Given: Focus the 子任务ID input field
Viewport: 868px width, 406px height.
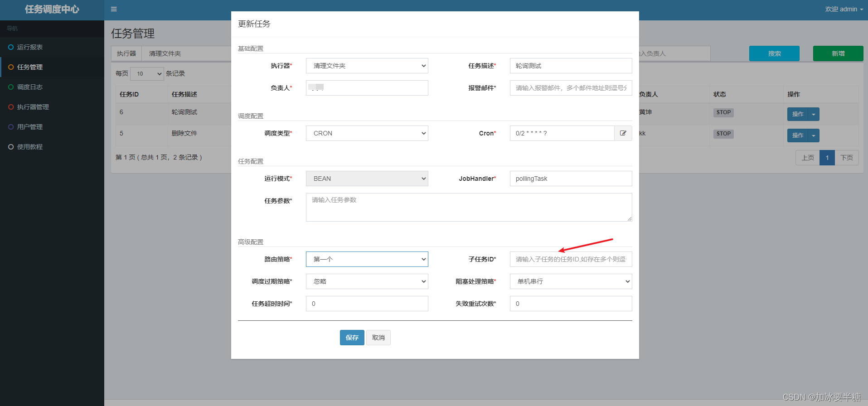Looking at the screenshot, I should pyautogui.click(x=571, y=259).
